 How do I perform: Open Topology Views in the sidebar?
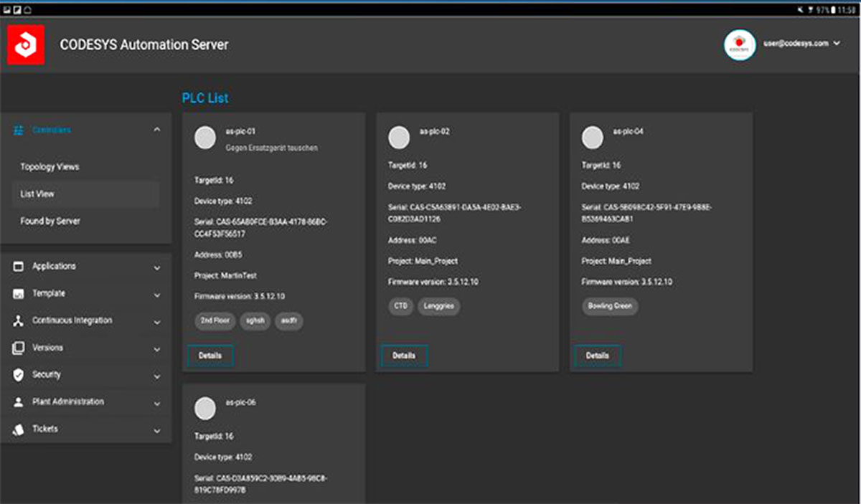click(50, 167)
